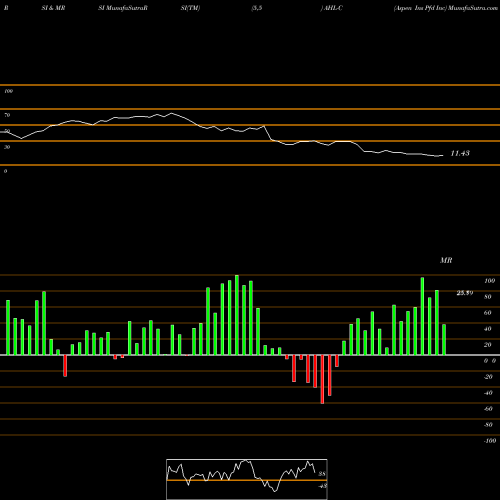Viewport: 500px width, 500px height.
Task: Click the MR heading above the histogram
Action: (446, 260)
